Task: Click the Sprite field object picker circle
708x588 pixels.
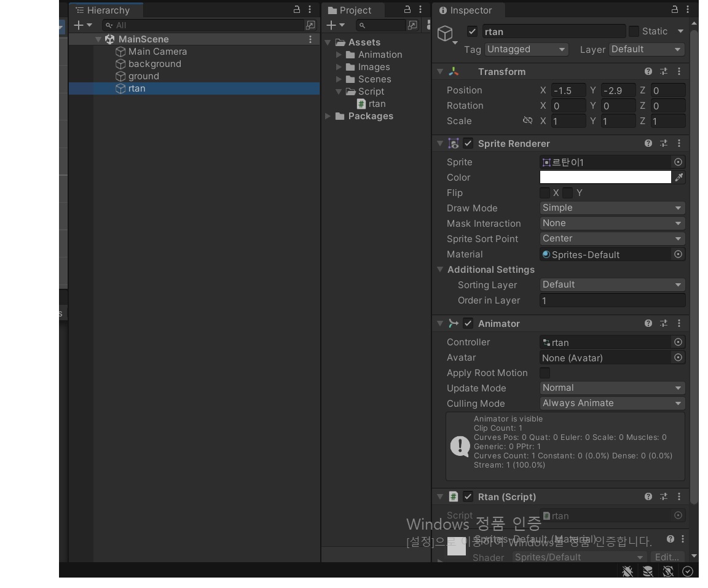Action: (678, 162)
